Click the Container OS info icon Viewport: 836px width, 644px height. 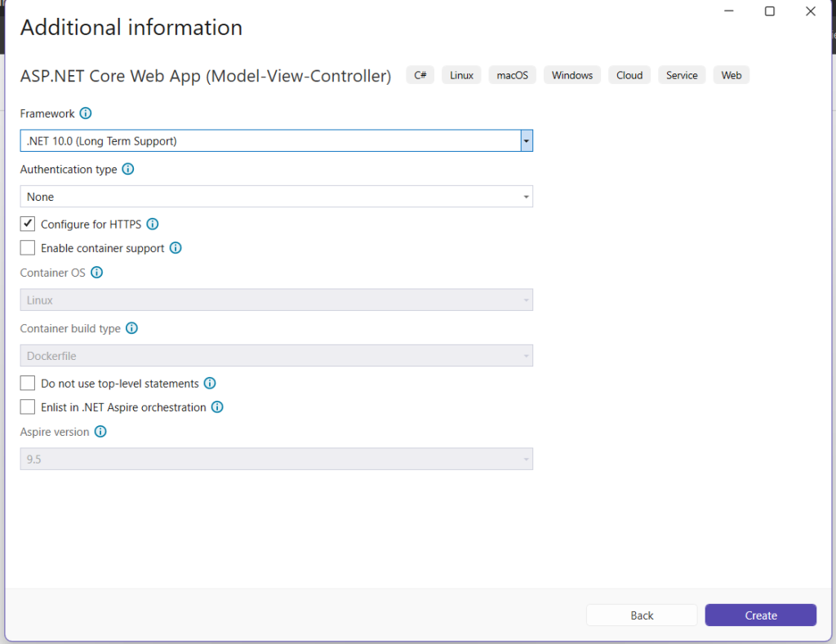tap(96, 273)
